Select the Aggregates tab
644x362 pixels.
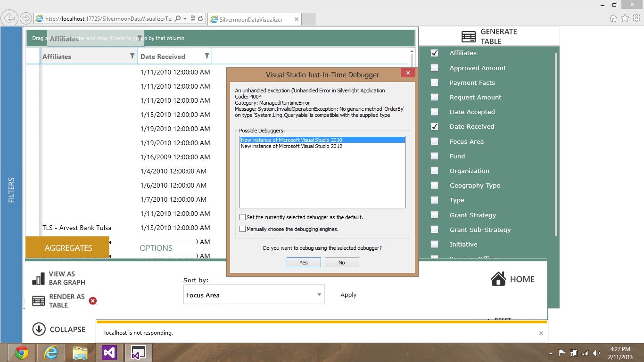[67, 247]
